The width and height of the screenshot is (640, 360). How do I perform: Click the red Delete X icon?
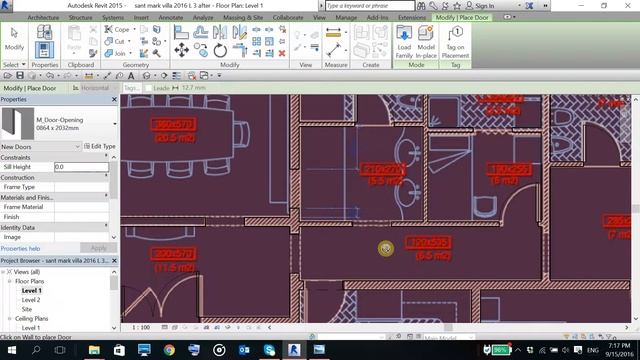pyautogui.click(x=282, y=53)
